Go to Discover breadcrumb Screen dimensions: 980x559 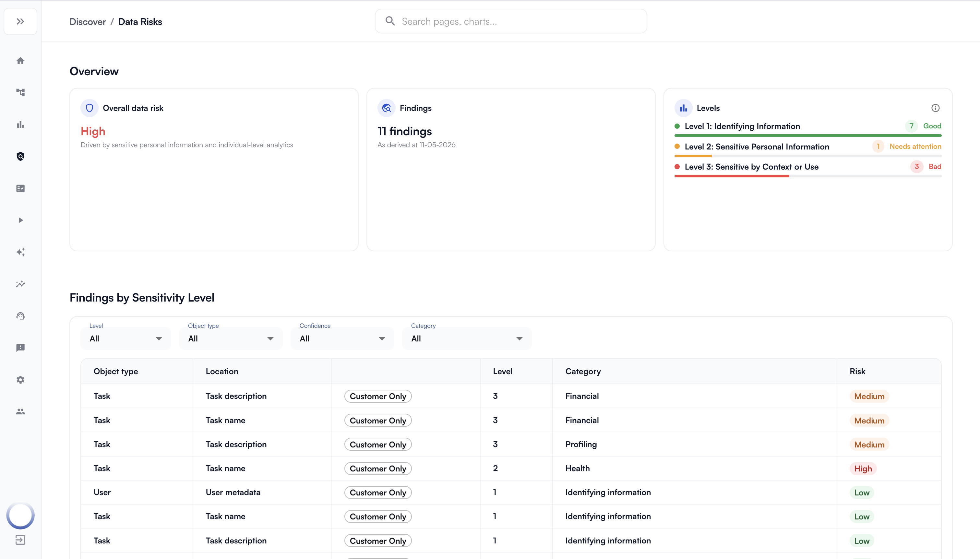coord(88,22)
